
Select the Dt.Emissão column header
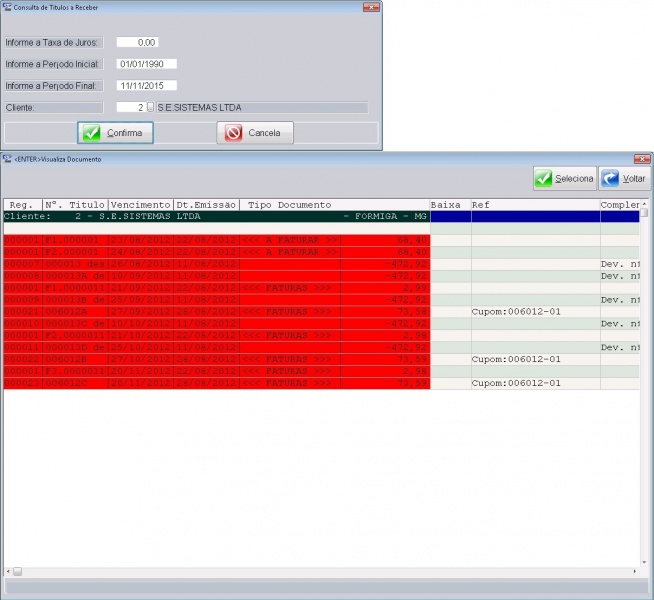click(206, 205)
